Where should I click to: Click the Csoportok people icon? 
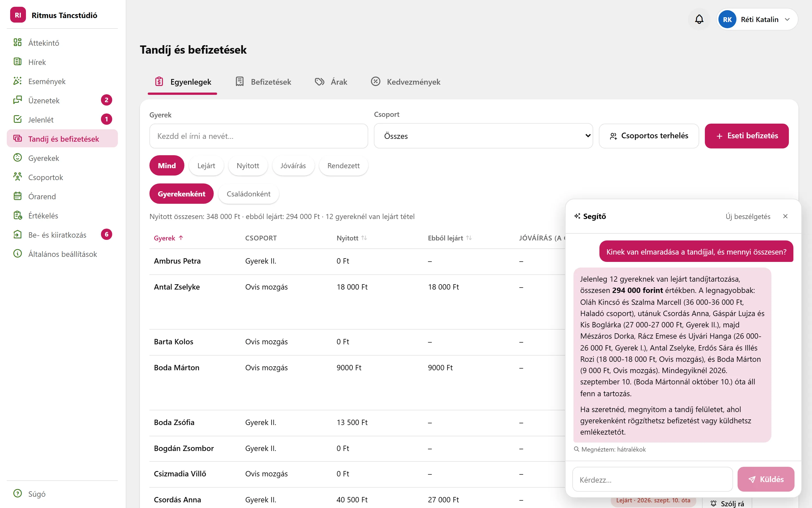click(17, 177)
